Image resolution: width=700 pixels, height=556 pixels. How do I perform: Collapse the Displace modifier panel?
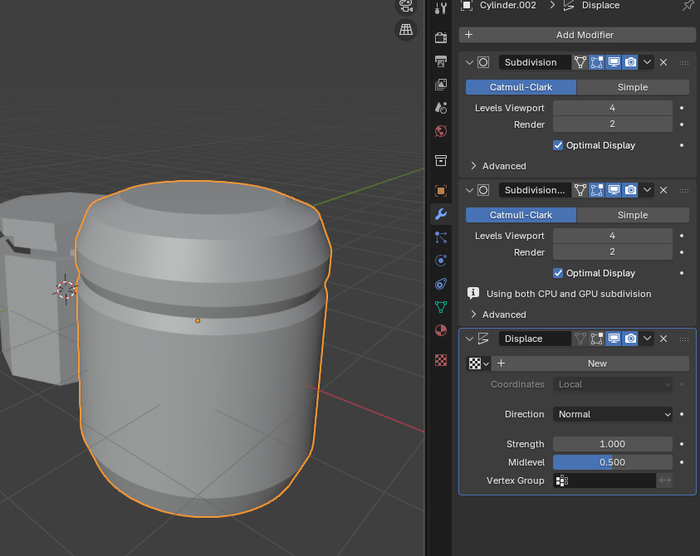[x=469, y=339]
